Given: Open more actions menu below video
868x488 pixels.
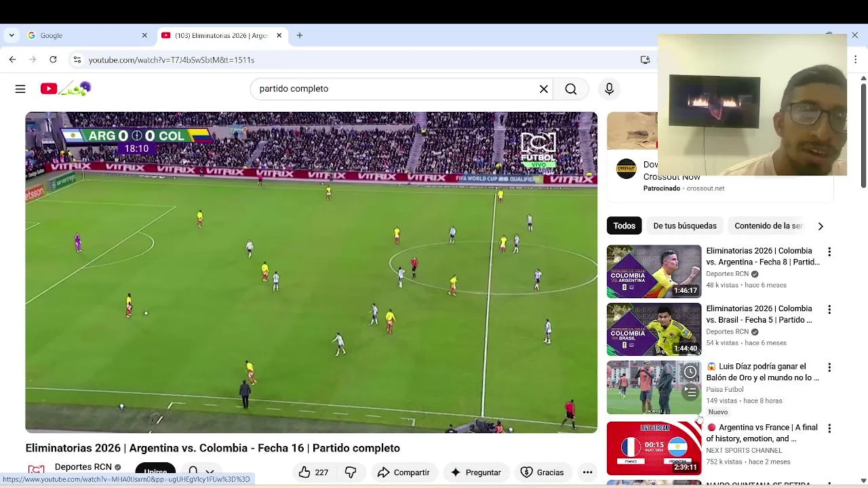Looking at the screenshot, I should [x=588, y=472].
